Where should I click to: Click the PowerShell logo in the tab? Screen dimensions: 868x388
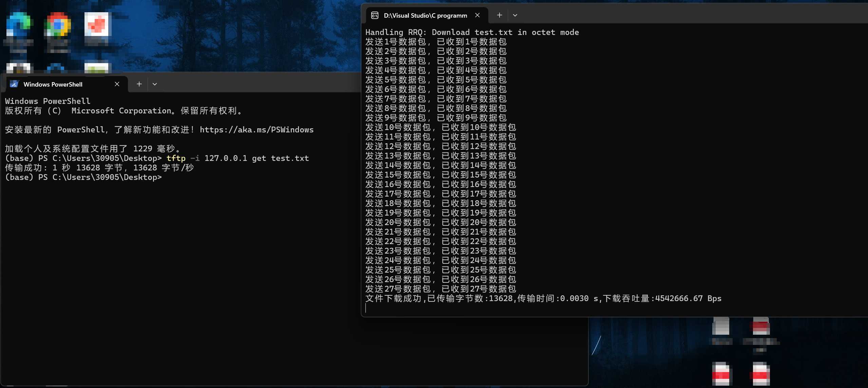click(14, 84)
